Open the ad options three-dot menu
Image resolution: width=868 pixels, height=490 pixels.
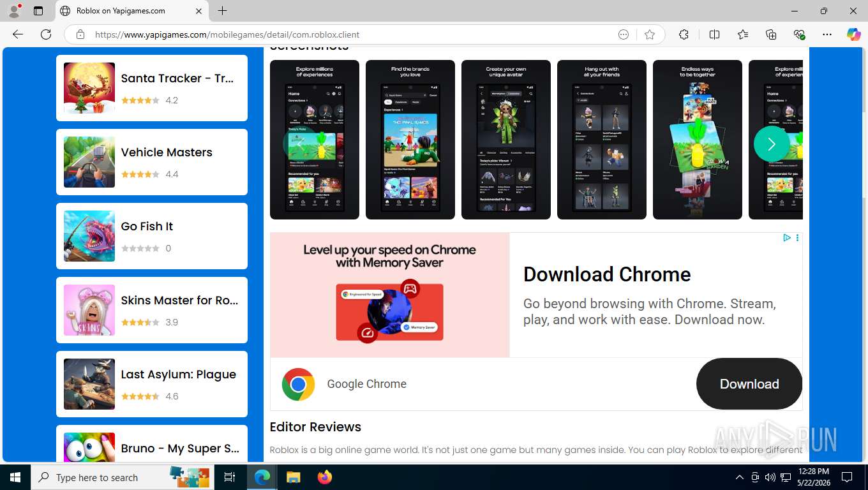[797, 238]
